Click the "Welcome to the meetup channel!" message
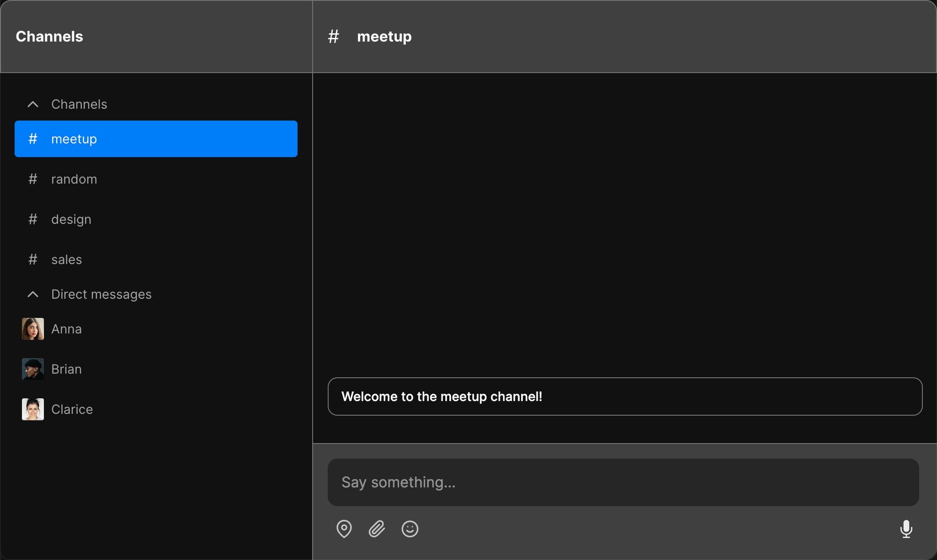Image resolution: width=937 pixels, height=560 pixels. (625, 397)
